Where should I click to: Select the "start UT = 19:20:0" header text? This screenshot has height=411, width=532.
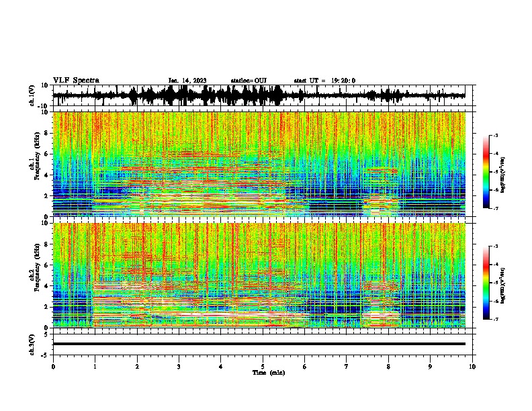(x=324, y=81)
